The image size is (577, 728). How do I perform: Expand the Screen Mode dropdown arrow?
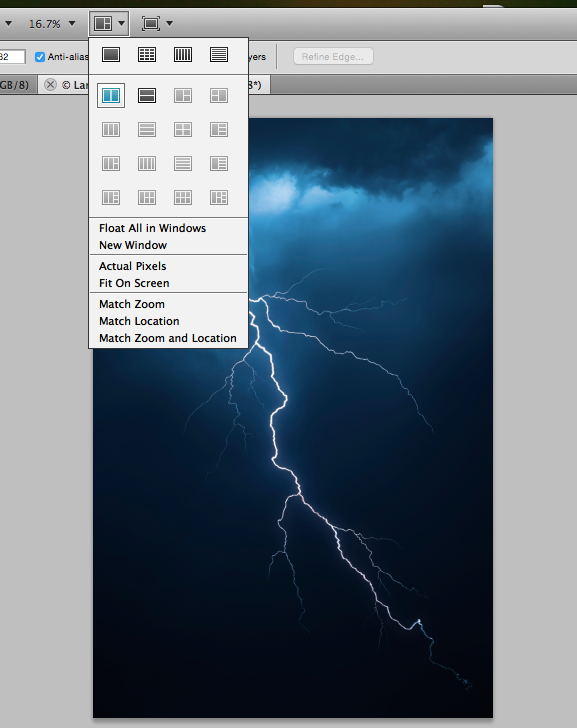(x=169, y=23)
